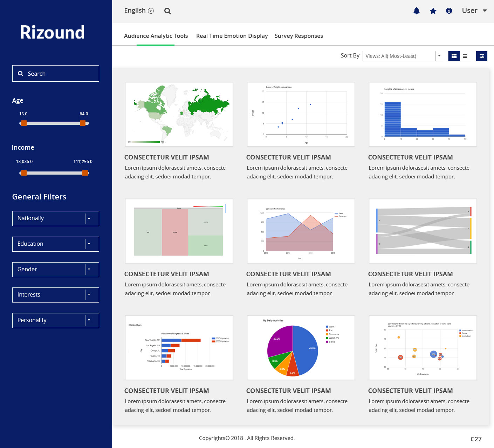This screenshot has height=448, width=494.
Task: Click the title under the world map card
Action: (166, 157)
